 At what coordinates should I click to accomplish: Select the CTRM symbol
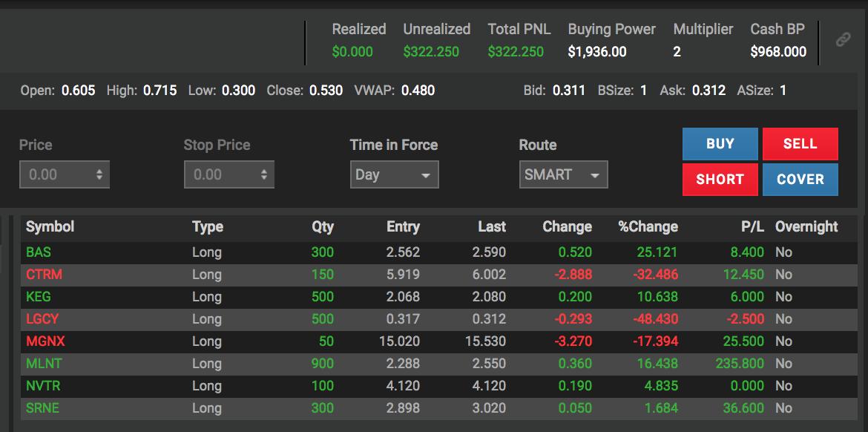[x=45, y=274]
